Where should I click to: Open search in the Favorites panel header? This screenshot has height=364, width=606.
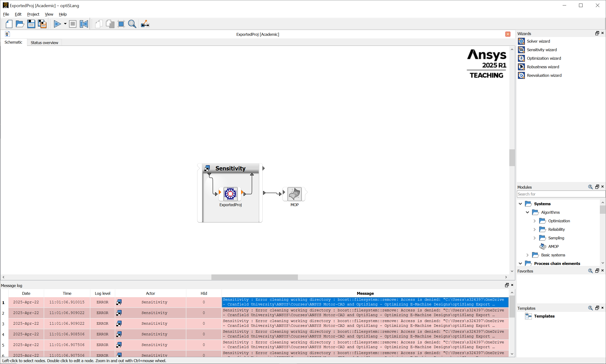[x=591, y=271]
